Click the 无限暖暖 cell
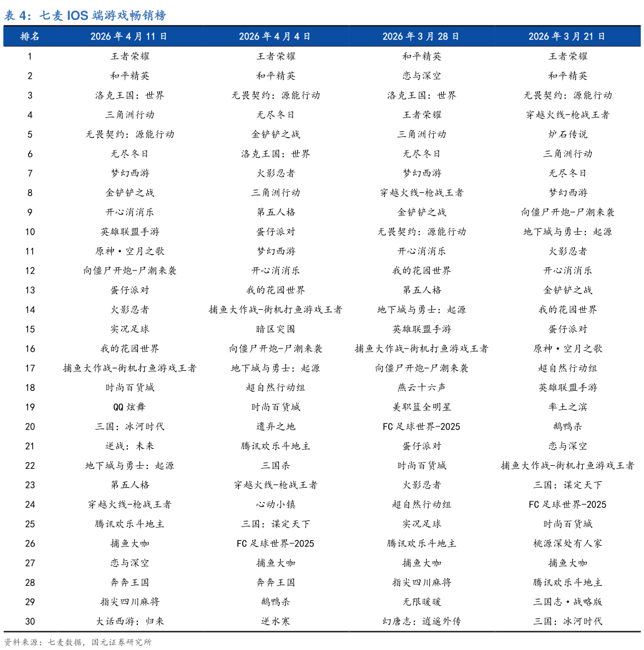This screenshot has height=650, width=644. click(x=421, y=602)
